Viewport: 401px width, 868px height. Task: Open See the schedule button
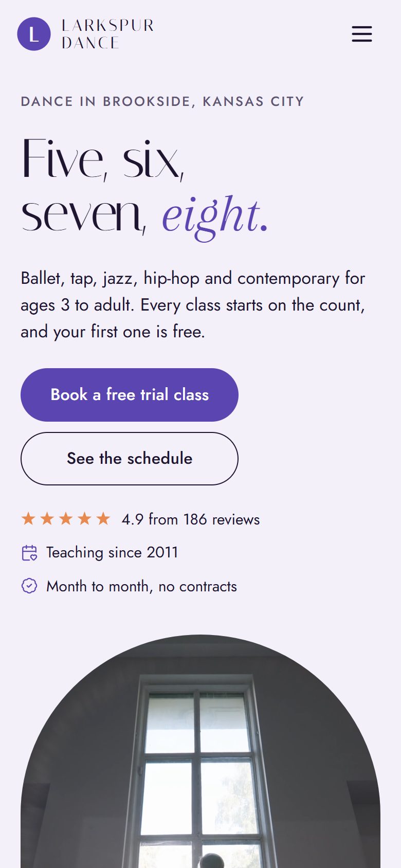click(x=130, y=459)
